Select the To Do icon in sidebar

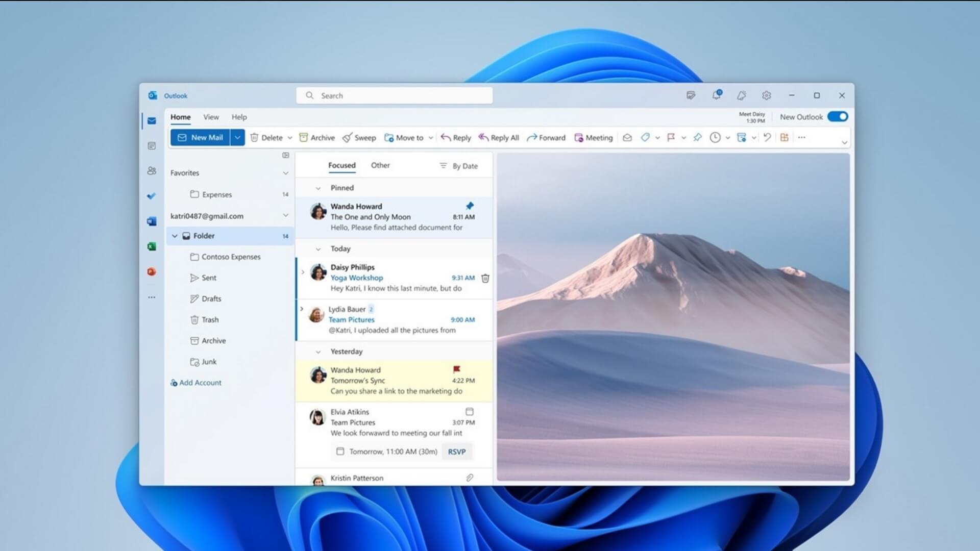(151, 196)
